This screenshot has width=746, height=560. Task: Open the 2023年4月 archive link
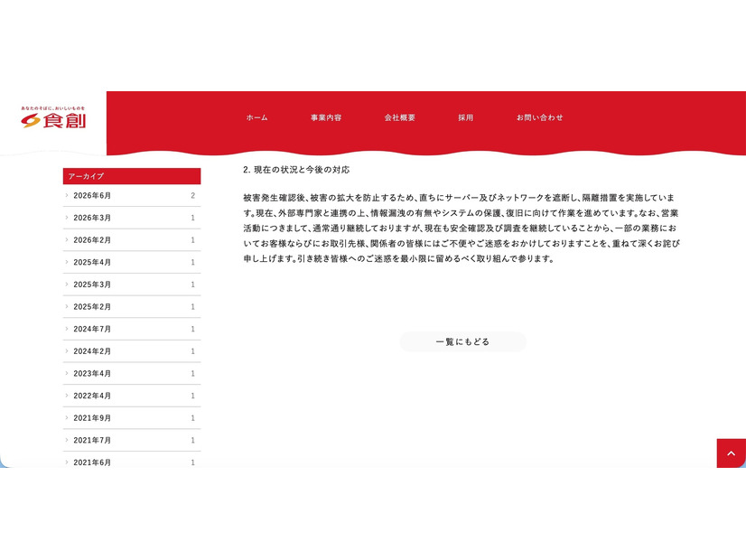click(x=132, y=374)
